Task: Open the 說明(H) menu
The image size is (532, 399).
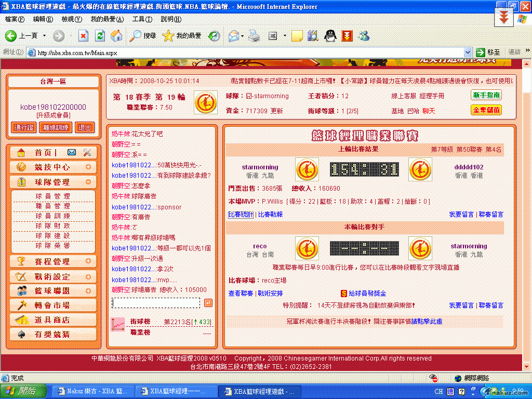Action: pos(170,19)
